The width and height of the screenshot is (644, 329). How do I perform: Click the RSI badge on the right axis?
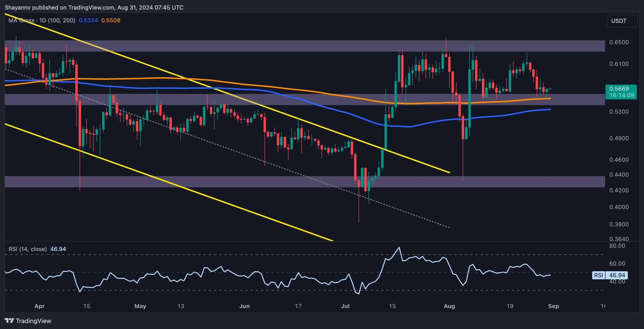[x=598, y=275]
